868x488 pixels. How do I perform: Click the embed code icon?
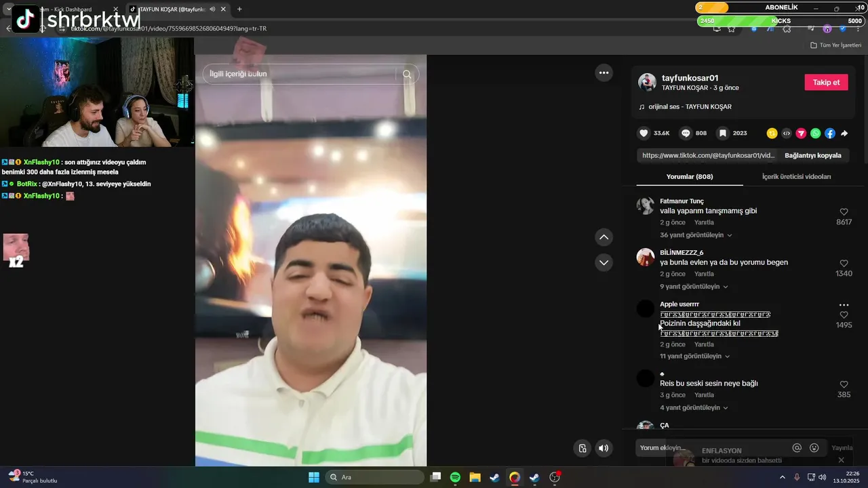click(787, 134)
